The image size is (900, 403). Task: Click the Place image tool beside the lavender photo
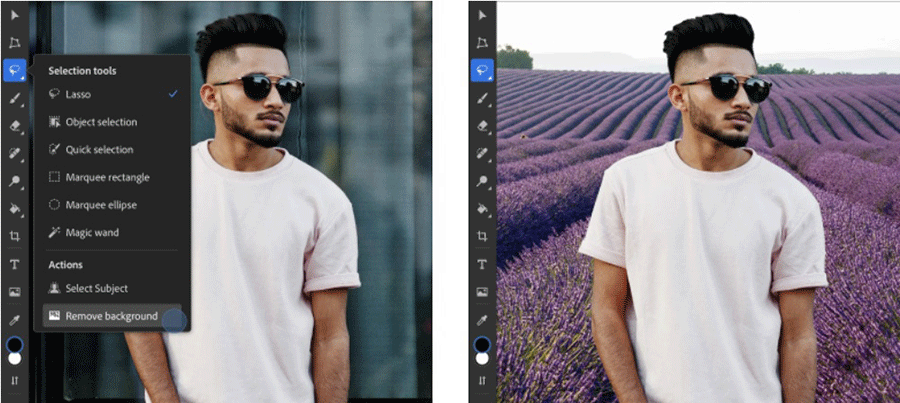coord(482,292)
